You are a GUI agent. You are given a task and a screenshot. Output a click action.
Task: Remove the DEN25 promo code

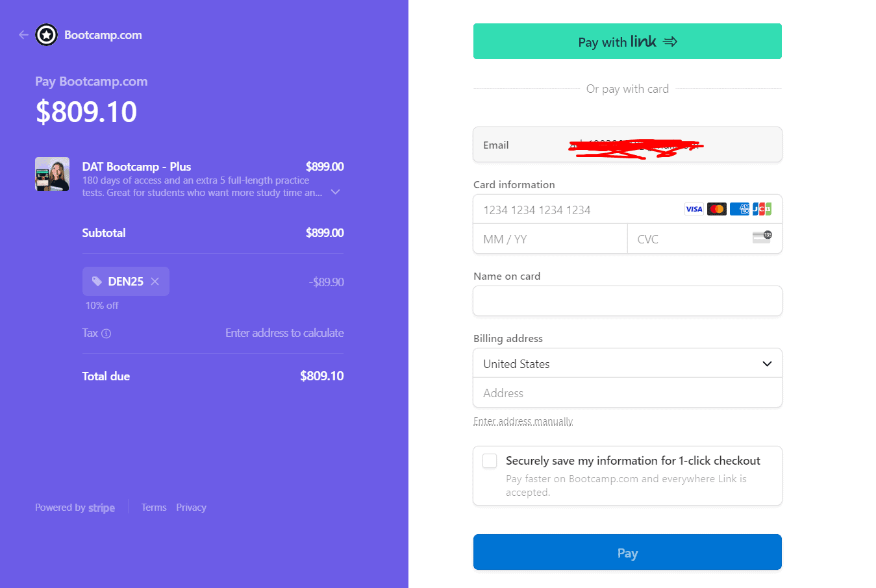(155, 282)
